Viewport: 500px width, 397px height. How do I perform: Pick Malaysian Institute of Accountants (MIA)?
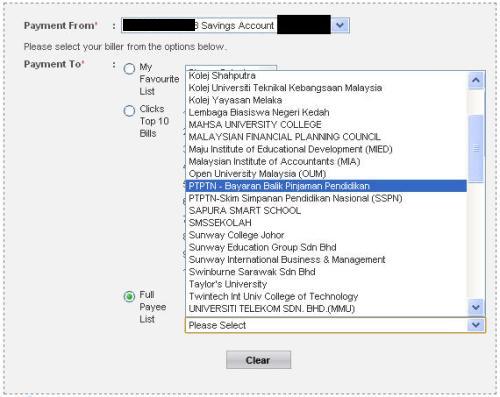326,161
